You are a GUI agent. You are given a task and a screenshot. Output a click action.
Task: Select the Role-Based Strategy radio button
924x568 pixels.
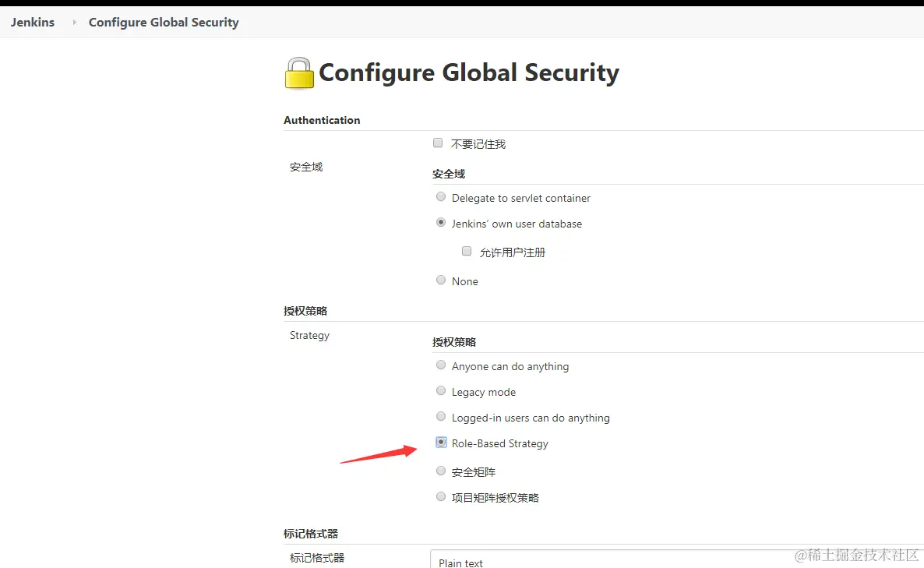click(x=441, y=443)
